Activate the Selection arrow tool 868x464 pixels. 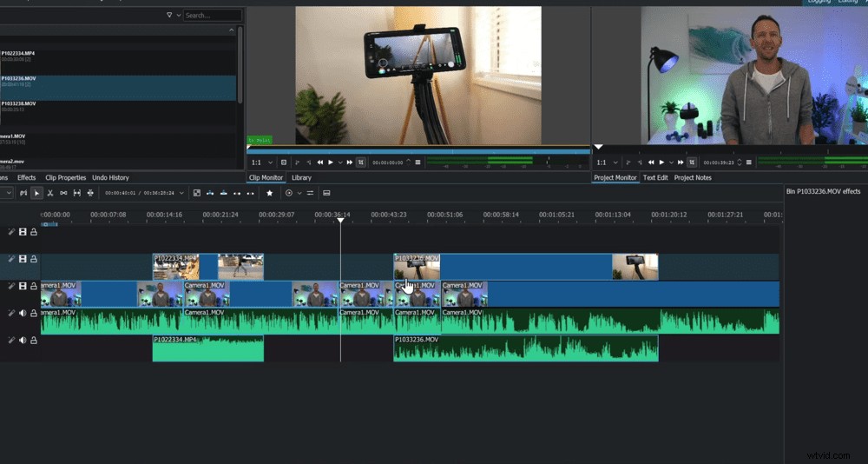click(36, 193)
